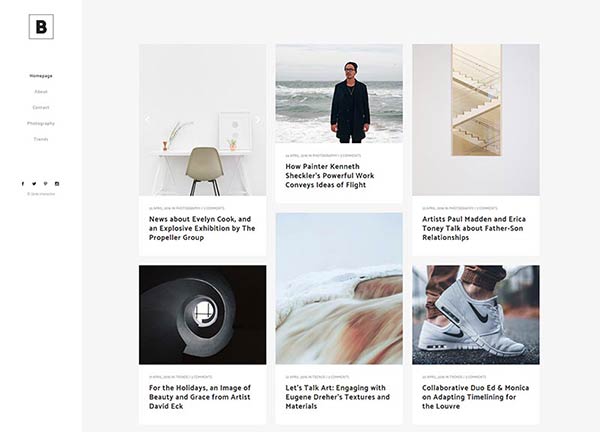Select Homepage in the sidebar menu
The height and width of the screenshot is (432, 600).
(x=41, y=76)
